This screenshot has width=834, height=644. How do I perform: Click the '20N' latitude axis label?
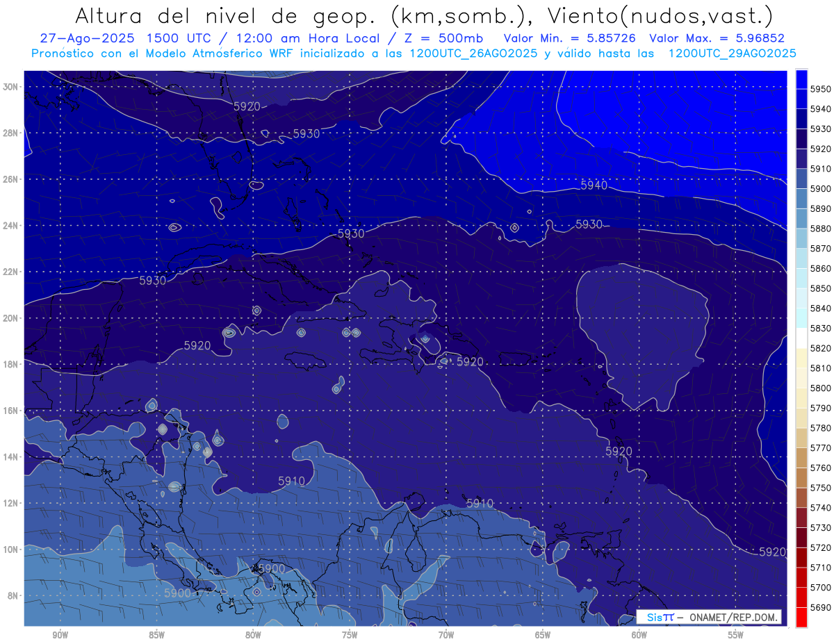(x=12, y=318)
